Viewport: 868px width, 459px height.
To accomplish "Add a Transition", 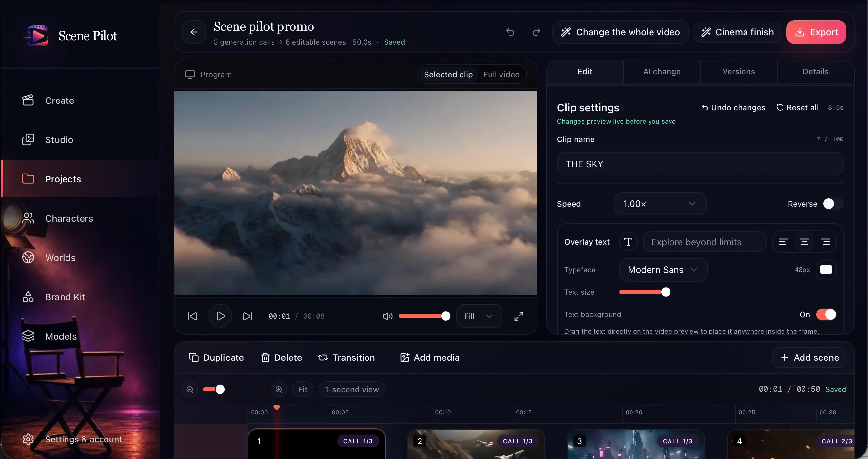I will pyautogui.click(x=347, y=358).
